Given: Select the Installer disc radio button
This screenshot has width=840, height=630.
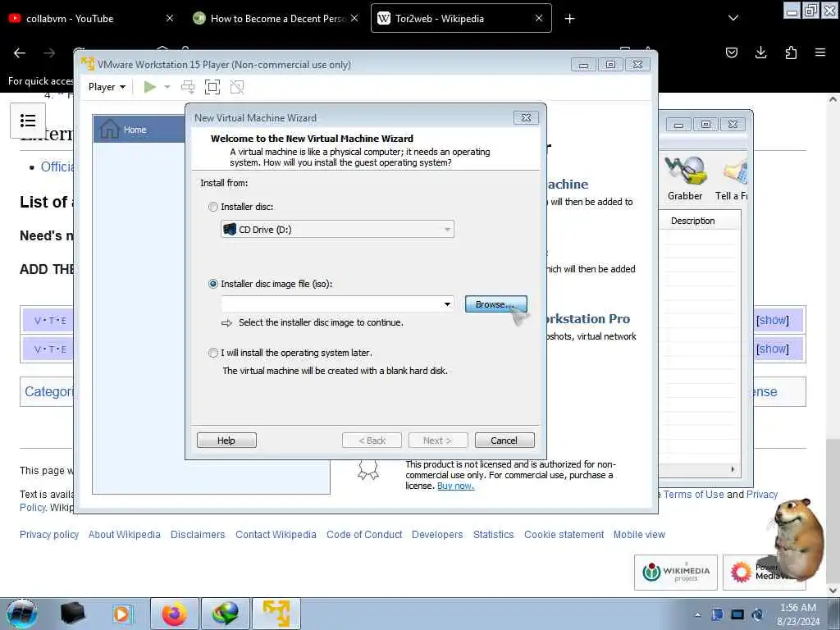Looking at the screenshot, I should (x=213, y=207).
